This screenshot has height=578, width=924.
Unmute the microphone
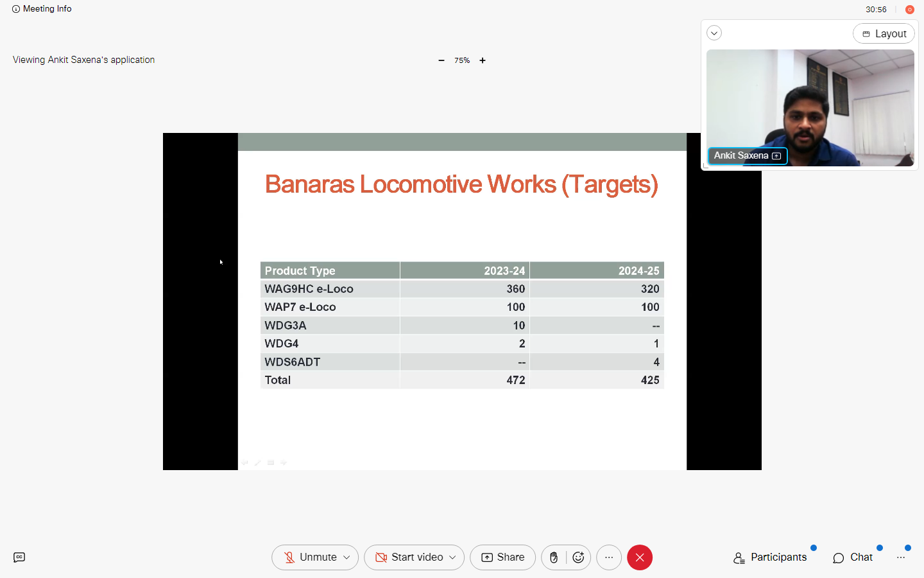coord(311,557)
